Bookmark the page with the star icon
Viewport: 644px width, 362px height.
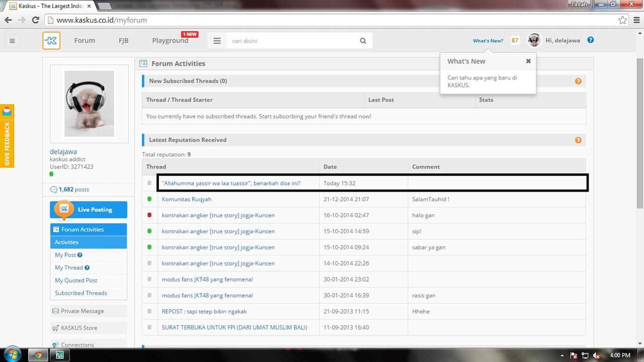point(623,20)
